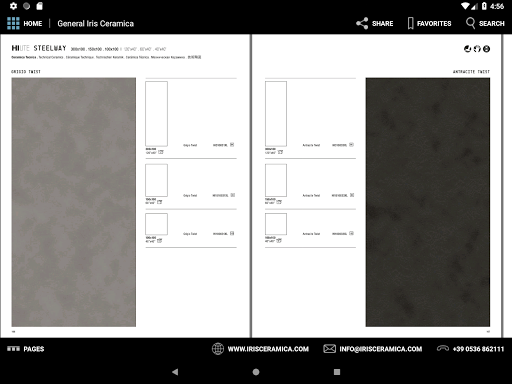Select the Antracite Twist dark tile swatch

428,202
